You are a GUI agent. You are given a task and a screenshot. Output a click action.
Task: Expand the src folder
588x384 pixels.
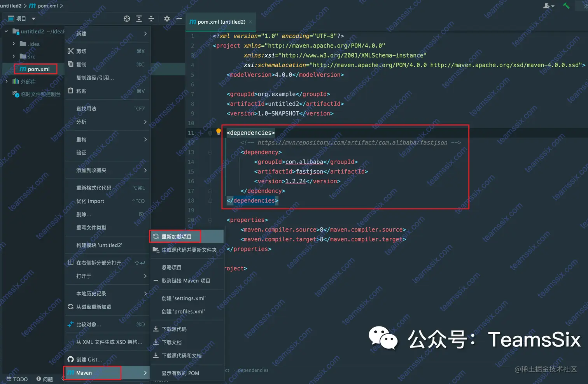[x=14, y=56]
